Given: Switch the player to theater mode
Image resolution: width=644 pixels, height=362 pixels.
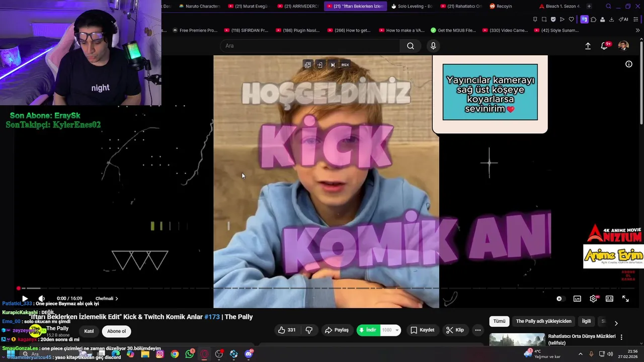Looking at the screenshot, I should 609,299.
